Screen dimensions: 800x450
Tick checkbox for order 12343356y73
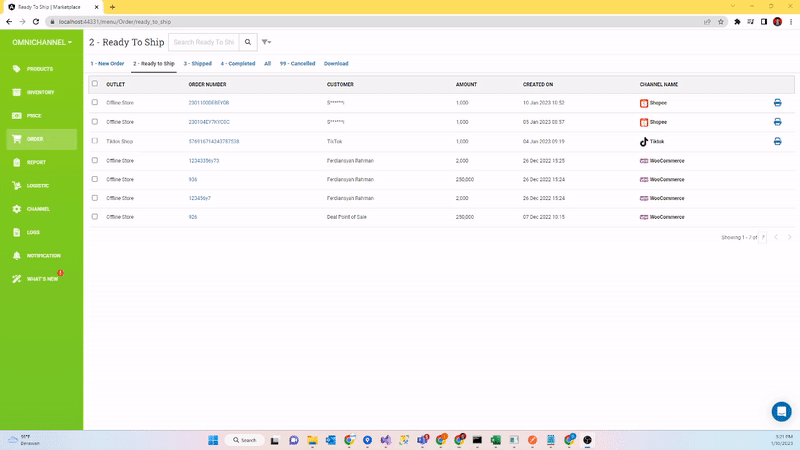point(94,160)
